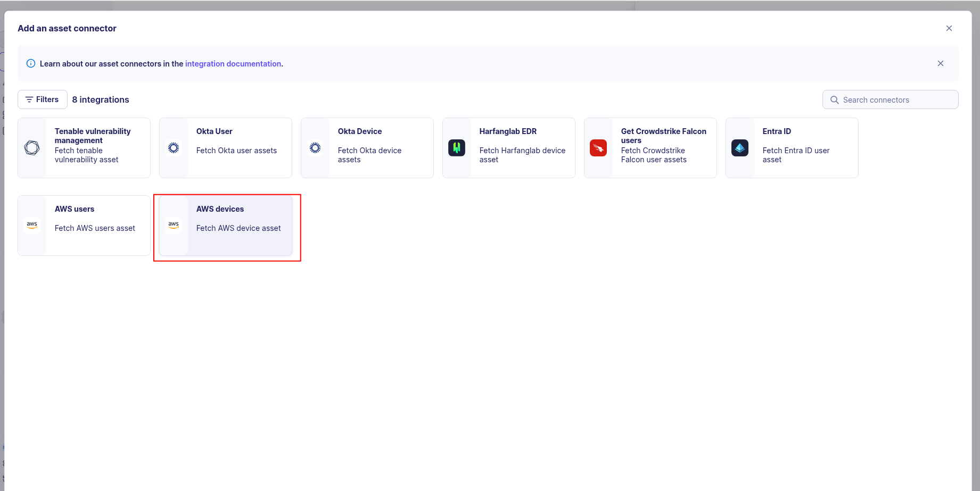
Task: Close the Add an asset connector dialog
Action: [x=949, y=28]
